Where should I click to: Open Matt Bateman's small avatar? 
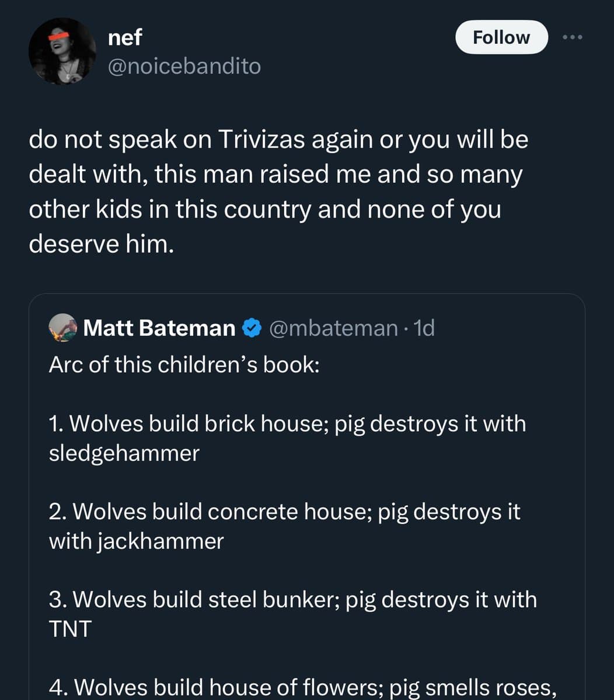(63, 328)
